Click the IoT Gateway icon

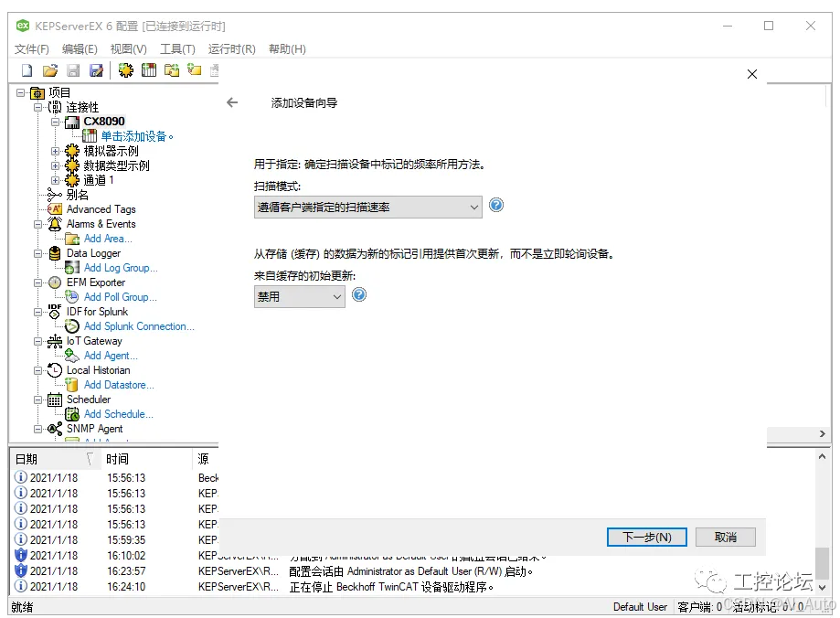[55, 341]
